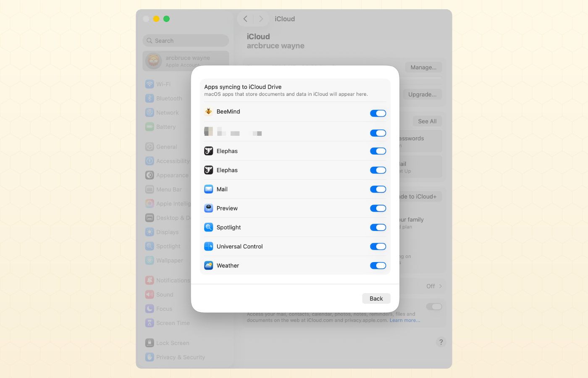Click the Wallpaper sidebar icon

pyautogui.click(x=150, y=260)
